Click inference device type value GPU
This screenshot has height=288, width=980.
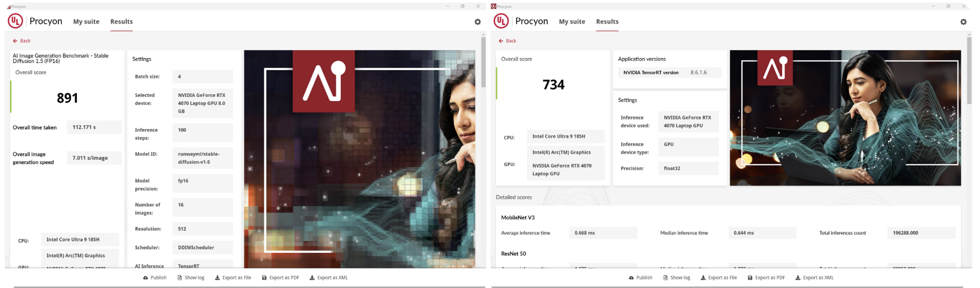pos(688,147)
